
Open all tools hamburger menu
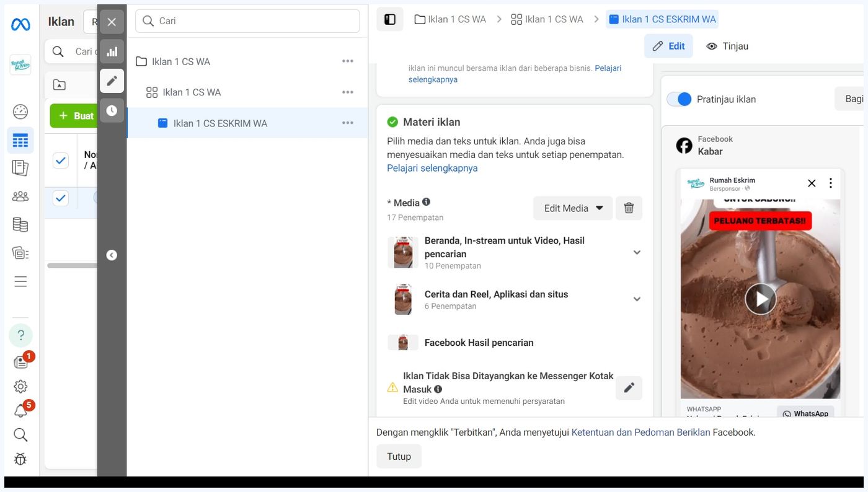[x=20, y=282]
